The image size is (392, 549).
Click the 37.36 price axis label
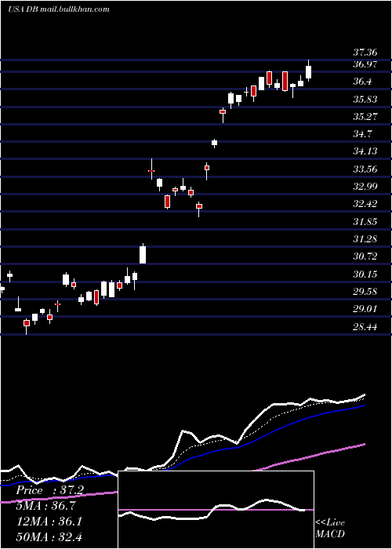tap(365, 53)
